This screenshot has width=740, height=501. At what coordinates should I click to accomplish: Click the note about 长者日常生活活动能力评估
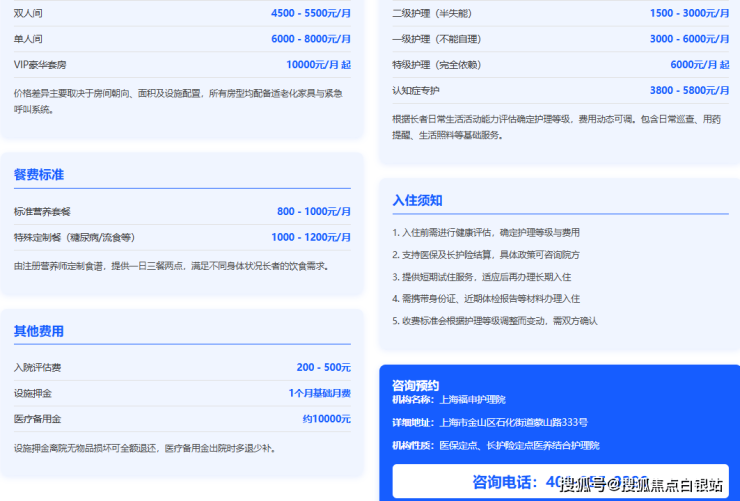[x=557, y=127]
